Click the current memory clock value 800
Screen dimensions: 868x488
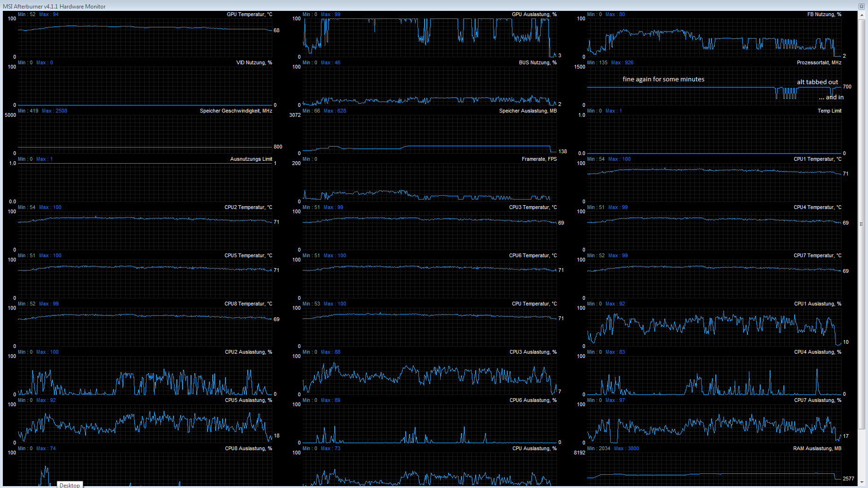pyautogui.click(x=278, y=147)
